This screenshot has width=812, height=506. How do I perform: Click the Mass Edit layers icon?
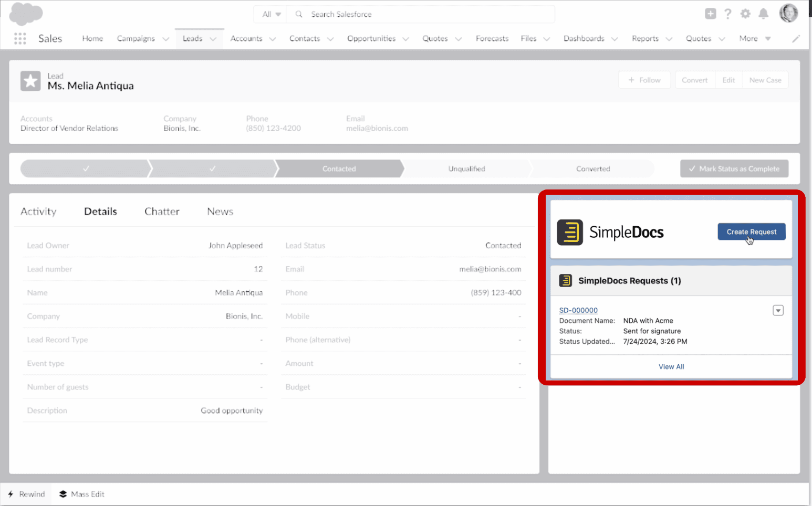pyautogui.click(x=63, y=494)
